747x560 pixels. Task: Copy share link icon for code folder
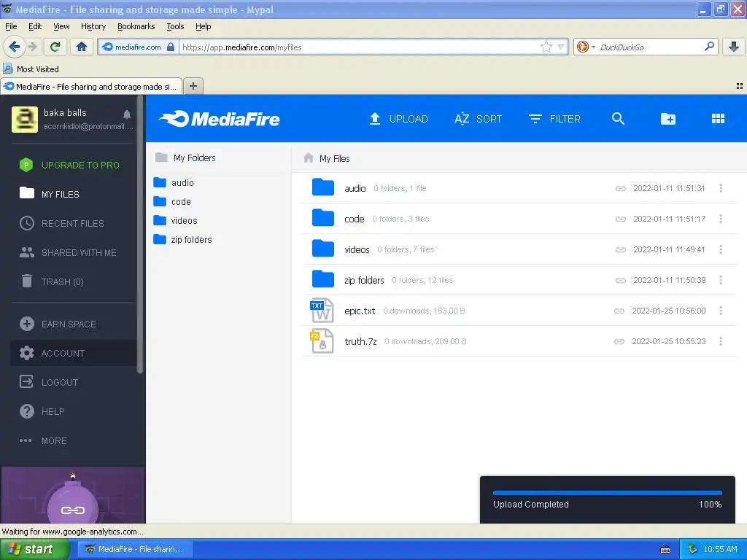620,219
